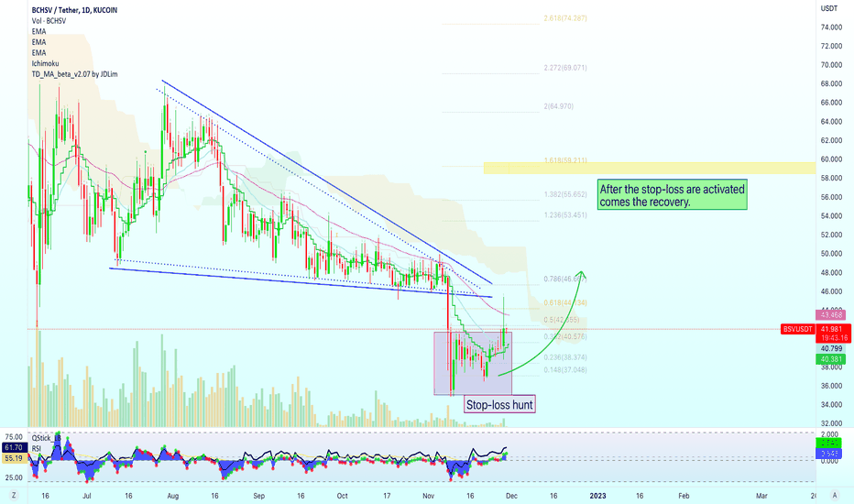Click the Nov label on time axis
Viewport: 854px width, 504px height.
coord(429,496)
